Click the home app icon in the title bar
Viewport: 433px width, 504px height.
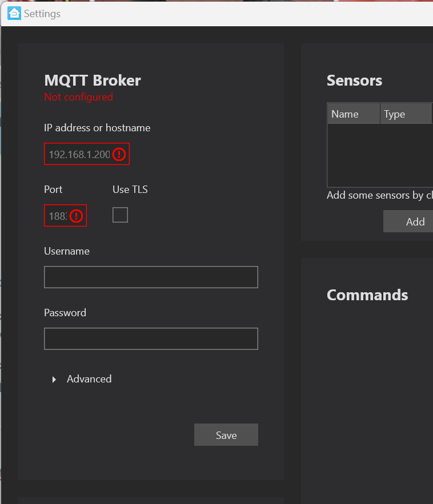coord(14,13)
